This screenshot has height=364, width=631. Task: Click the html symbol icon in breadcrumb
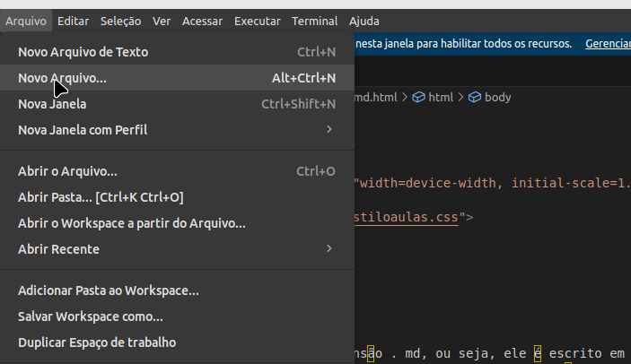pos(418,97)
